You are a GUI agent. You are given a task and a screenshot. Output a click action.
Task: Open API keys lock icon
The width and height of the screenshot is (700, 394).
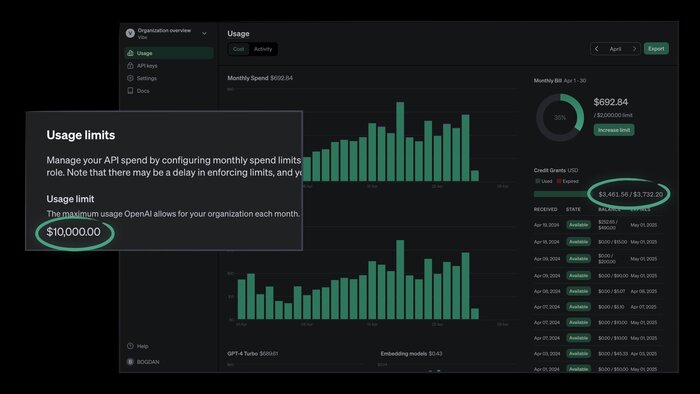[130, 66]
